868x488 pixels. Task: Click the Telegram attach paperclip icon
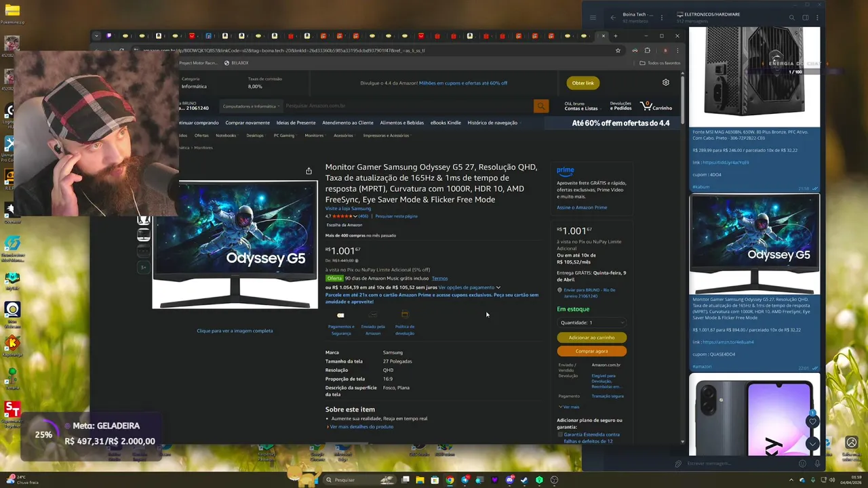[678, 464]
